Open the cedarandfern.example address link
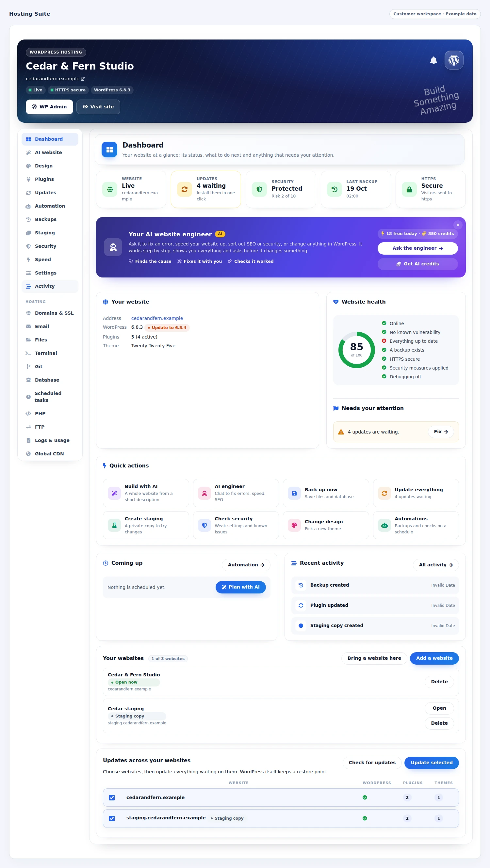Screen dimensions: 490x868 click(x=157, y=318)
